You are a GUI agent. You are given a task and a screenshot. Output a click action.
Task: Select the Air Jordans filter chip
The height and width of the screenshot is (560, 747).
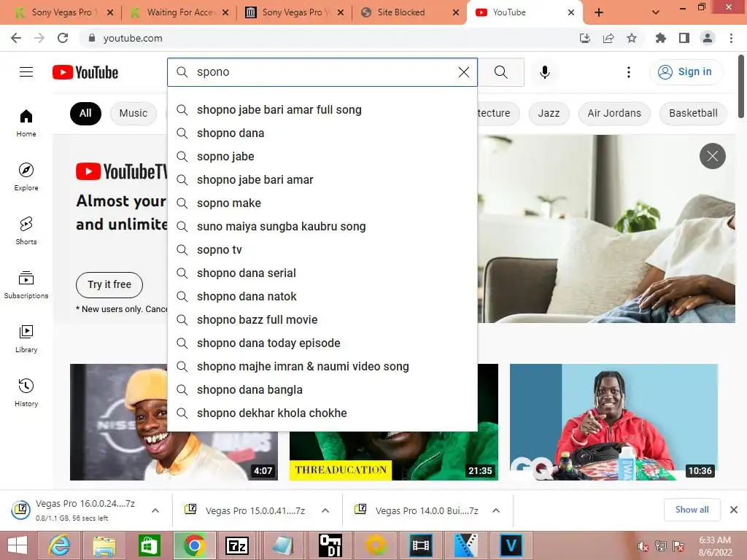(x=614, y=113)
